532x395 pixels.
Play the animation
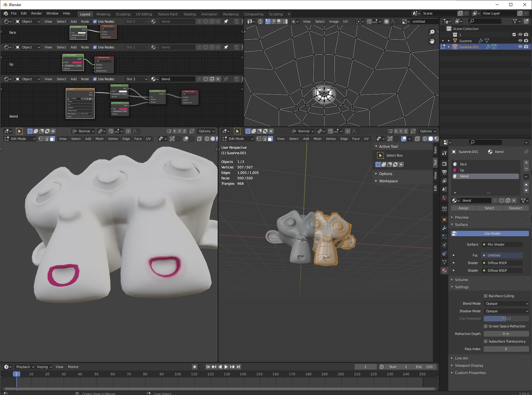(x=226, y=367)
